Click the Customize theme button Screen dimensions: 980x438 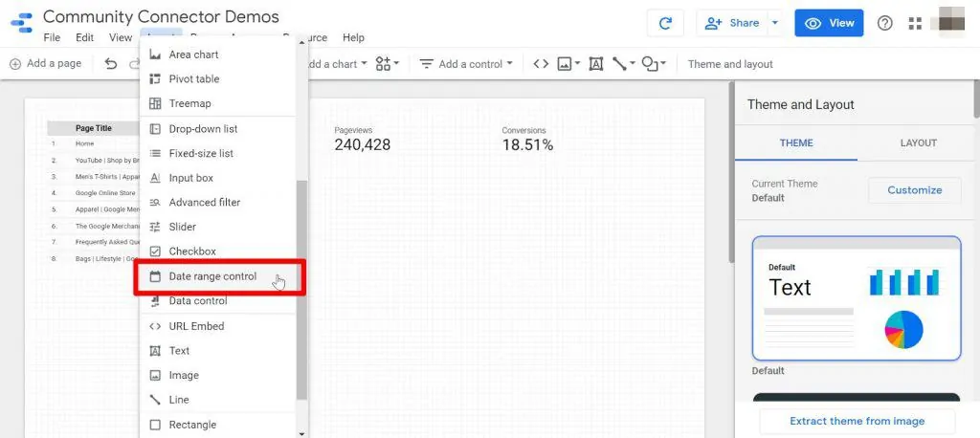914,190
